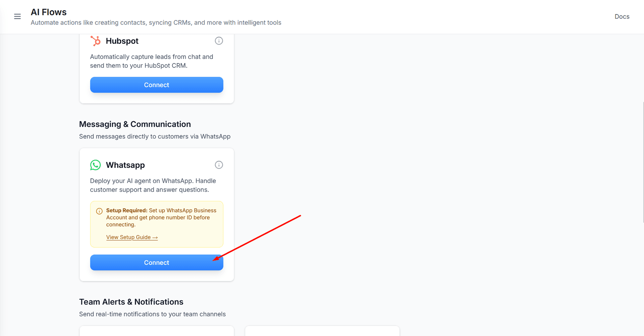Image resolution: width=644 pixels, height=336 pixels.
Task: Select the Whatsapp card title
Action: [125, 165]
